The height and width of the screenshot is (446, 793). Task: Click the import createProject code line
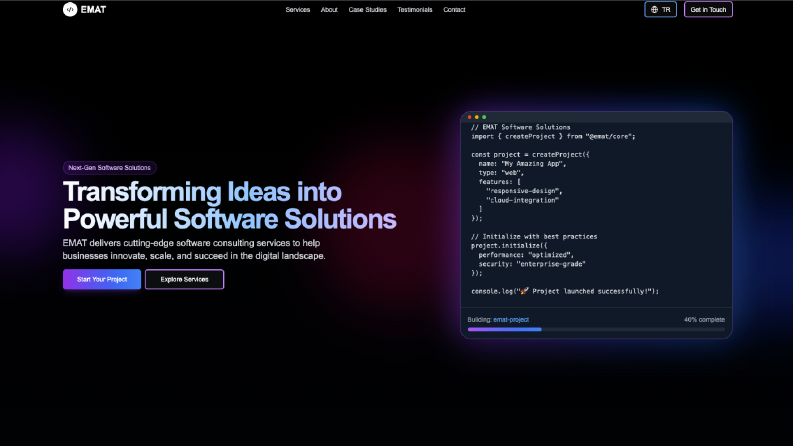point(553,136)
